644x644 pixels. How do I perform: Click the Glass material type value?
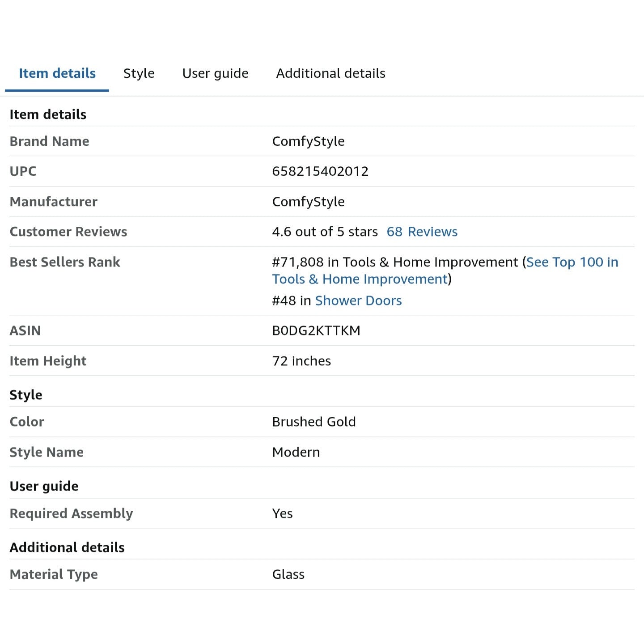[288, 574]
